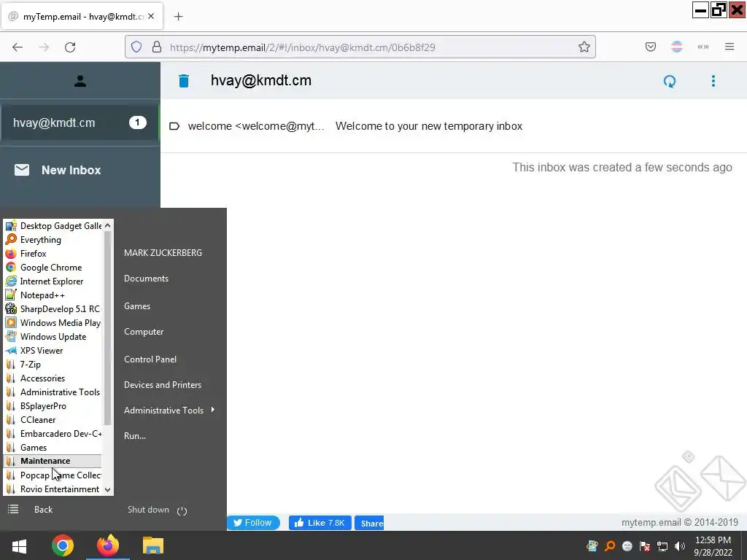Image resolution: width=747 pixels, height=560 pixels.
Task: Expand the CCleaner folder
Action: click(x=53, y=419)
